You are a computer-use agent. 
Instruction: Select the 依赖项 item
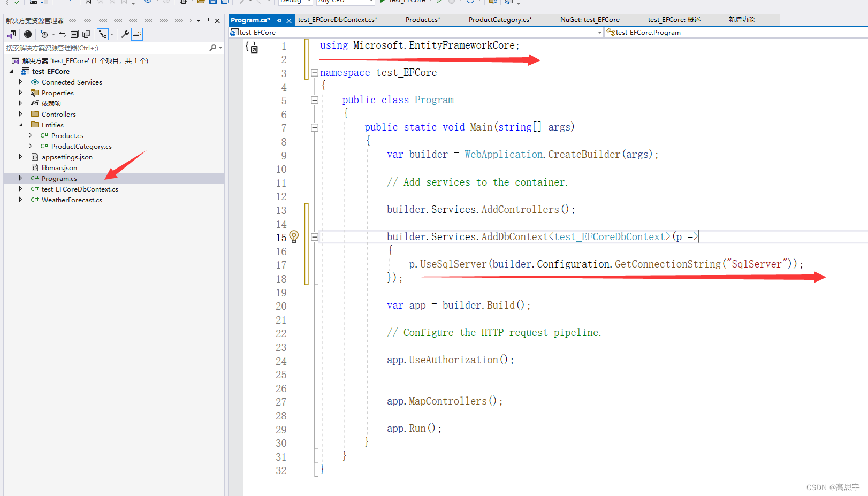coord(51,103)
